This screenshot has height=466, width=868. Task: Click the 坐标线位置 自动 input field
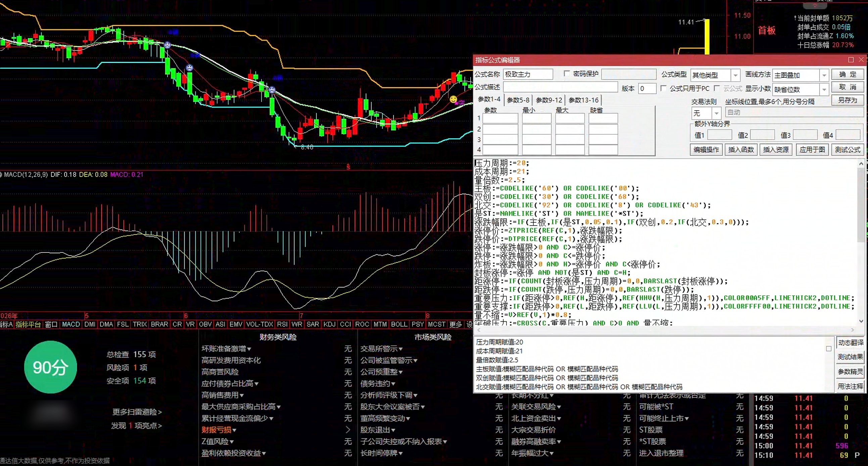pos(794,112)
